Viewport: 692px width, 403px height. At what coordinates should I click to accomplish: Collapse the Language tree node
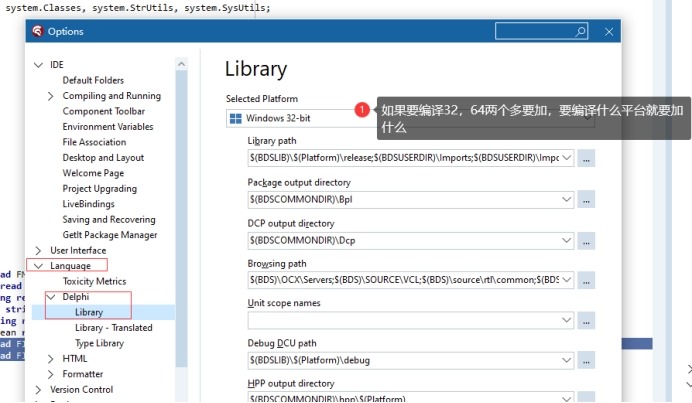click(x=38, y=266)
